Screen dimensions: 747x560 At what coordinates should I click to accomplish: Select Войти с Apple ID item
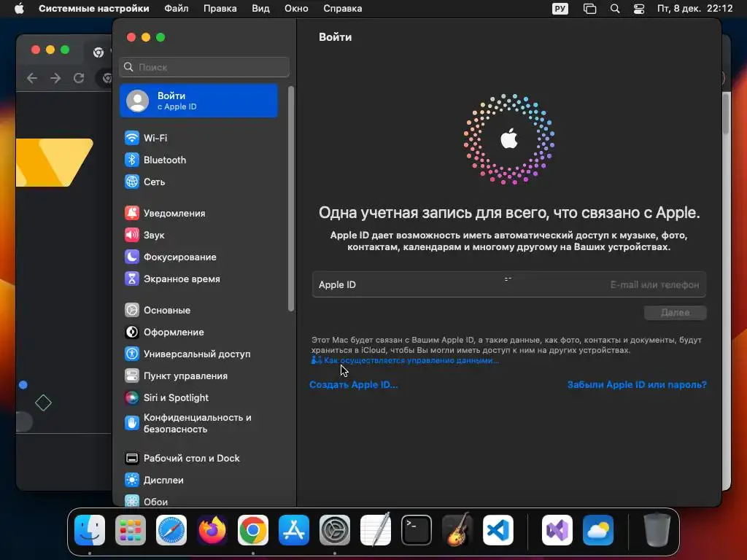tap(198, 101)
